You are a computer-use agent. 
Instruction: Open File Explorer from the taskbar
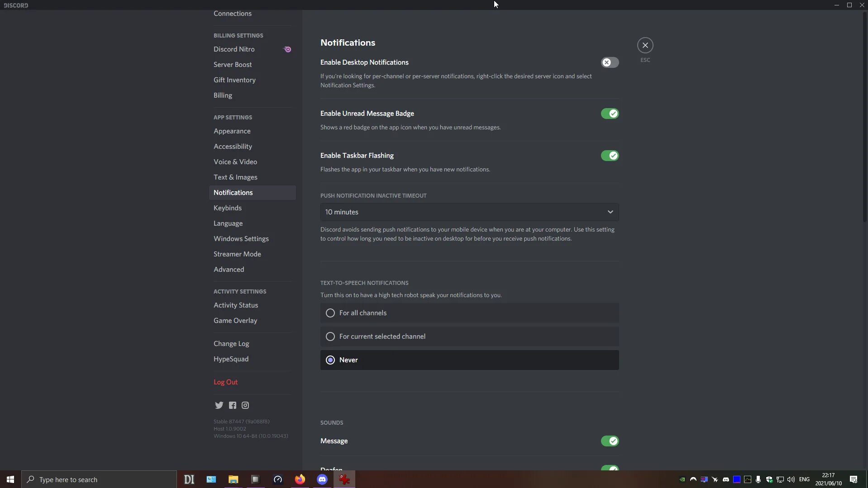click(234, 479)
